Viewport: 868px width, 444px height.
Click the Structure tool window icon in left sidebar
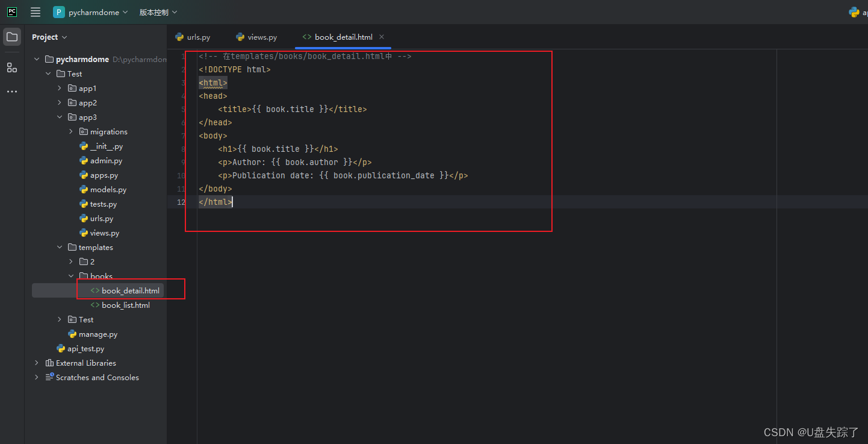[11, 67]
